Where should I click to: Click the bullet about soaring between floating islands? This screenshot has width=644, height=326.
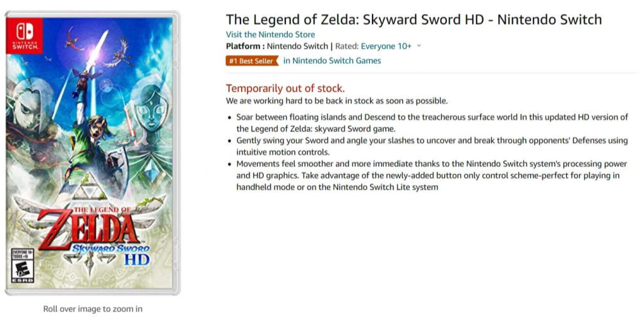[x=432, y=123]
